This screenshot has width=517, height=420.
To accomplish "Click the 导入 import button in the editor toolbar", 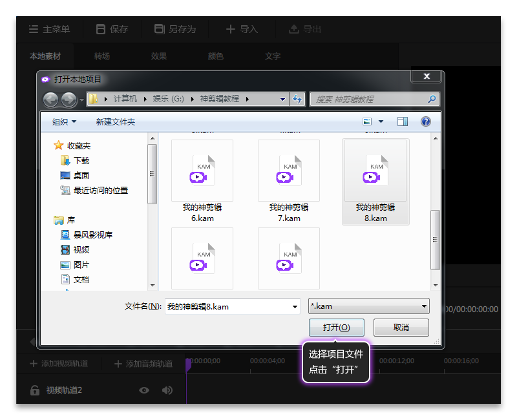I will click(242, 29).
